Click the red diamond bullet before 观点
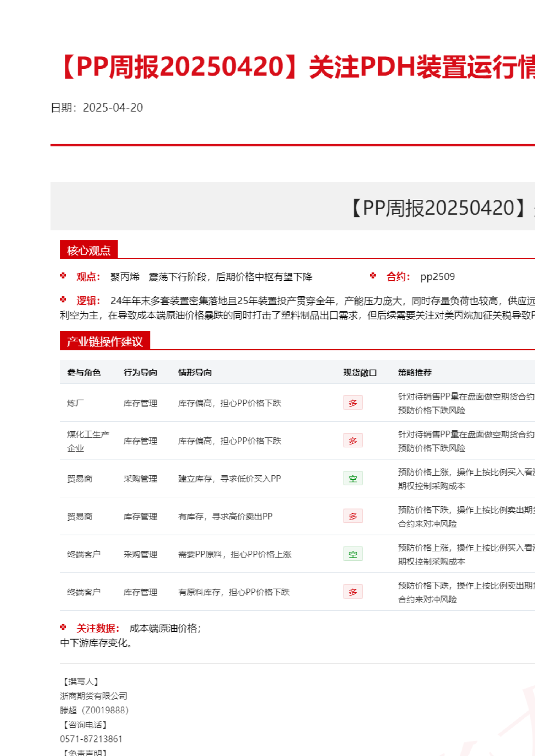535x756 pixels. 63,276
